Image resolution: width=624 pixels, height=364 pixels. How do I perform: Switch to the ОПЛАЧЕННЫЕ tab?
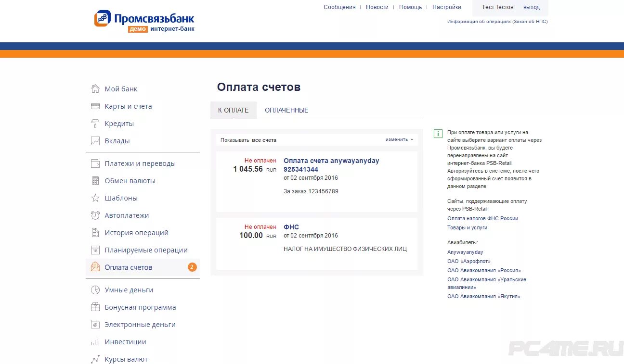[x=286, y=110]
